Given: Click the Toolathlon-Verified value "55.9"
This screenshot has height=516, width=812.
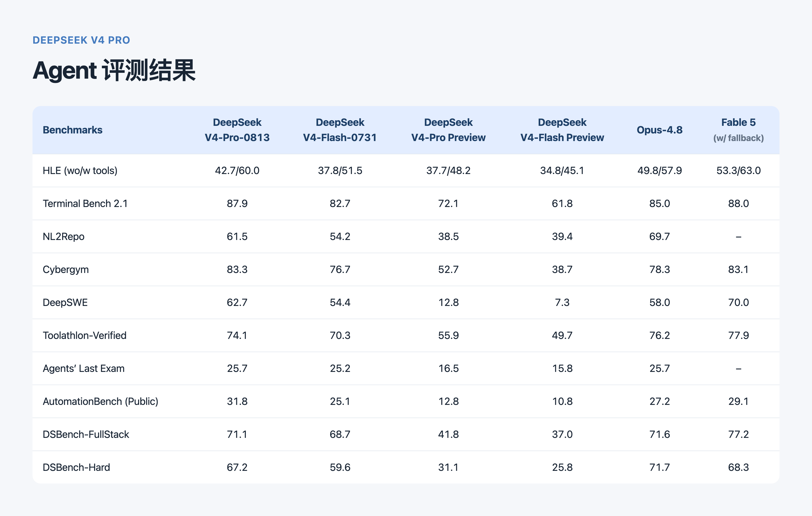Looking at the screenshot, I should tap(448, 335).
